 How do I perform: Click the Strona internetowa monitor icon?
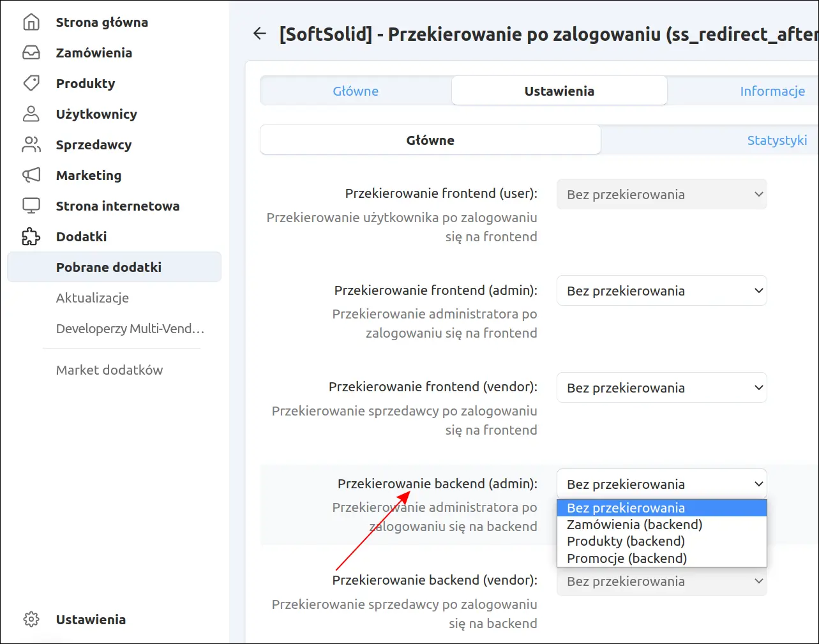point(31,206)
